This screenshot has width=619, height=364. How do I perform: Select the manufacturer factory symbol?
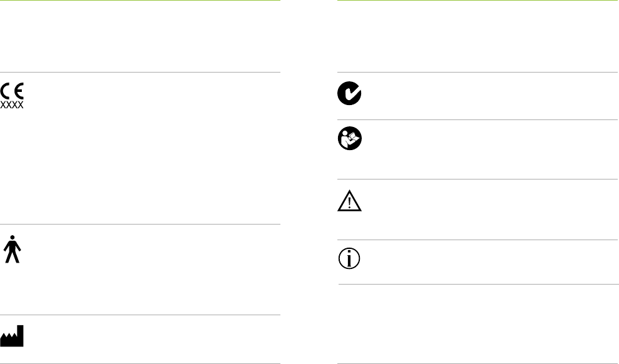[x=12, y=336]
